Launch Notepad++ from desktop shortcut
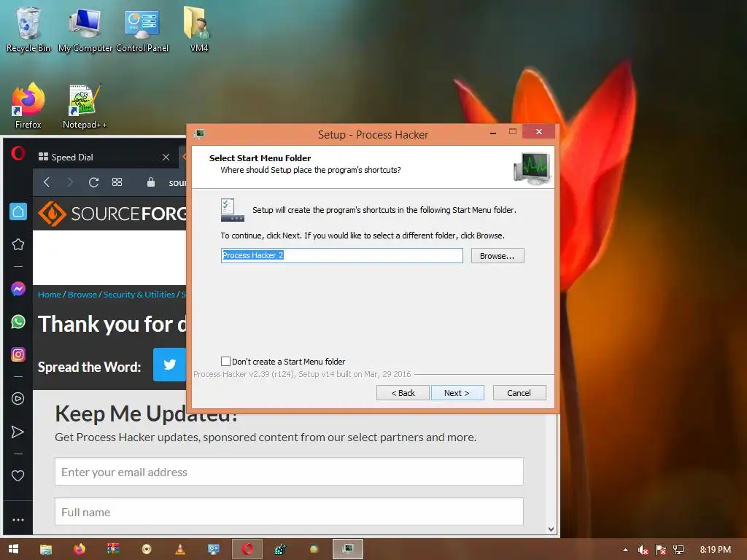747x560 pixels. coord(85,106)
